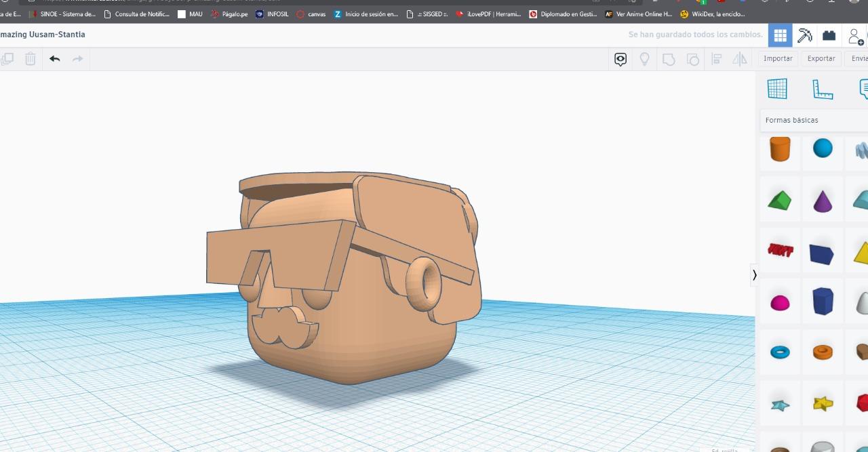Viewport: 868px width, 452px height.
Task: Click the group shapes icon
Action: click(669, 60)
